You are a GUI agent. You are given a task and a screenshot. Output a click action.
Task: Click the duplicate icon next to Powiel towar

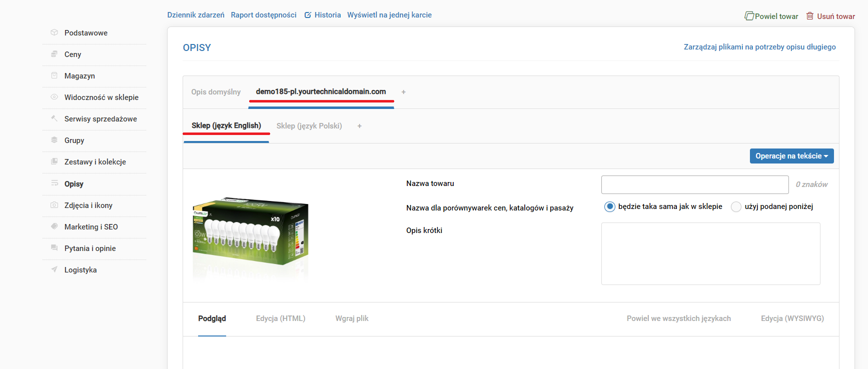(749, 16)
